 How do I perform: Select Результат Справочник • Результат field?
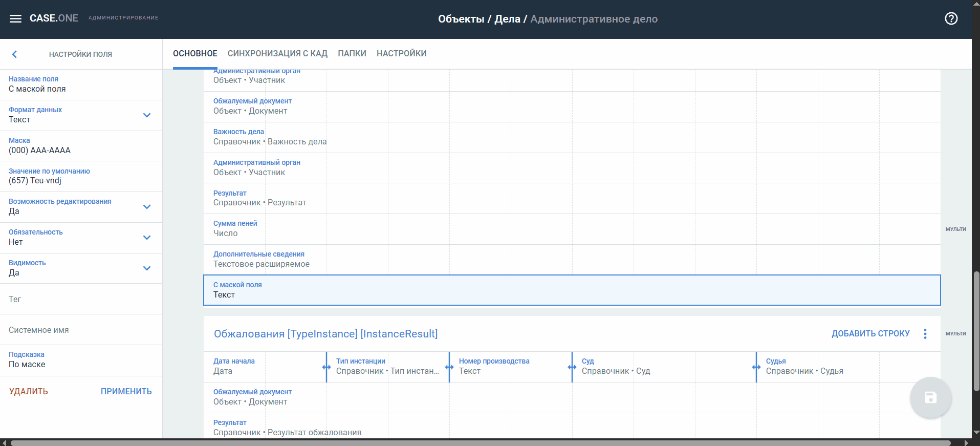tap(572, 198)
